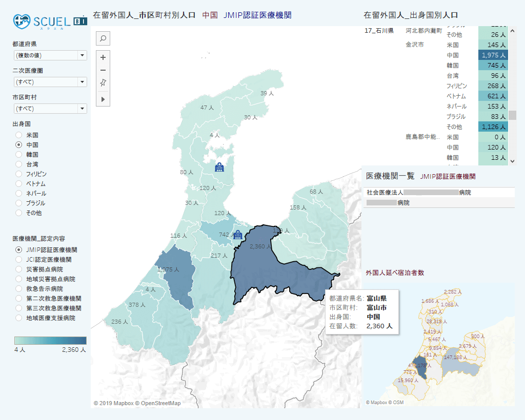Click the pin reset-view map icon

[103, 83]
